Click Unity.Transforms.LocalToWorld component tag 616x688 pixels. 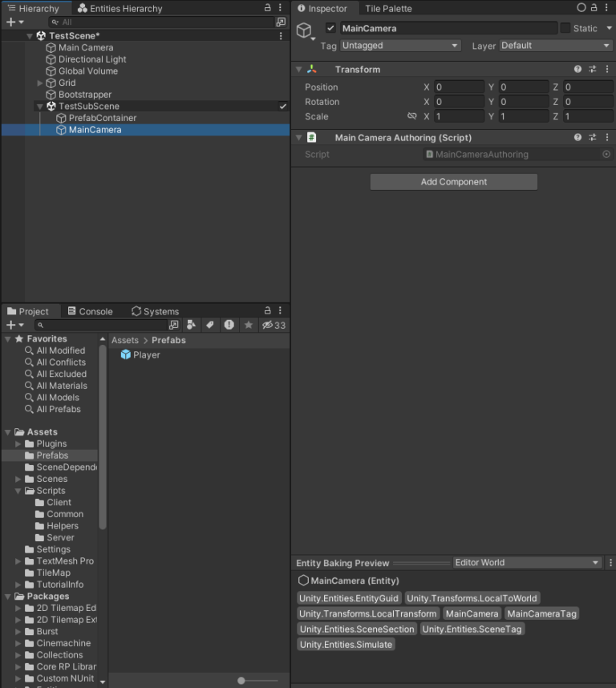pos(472,598)
